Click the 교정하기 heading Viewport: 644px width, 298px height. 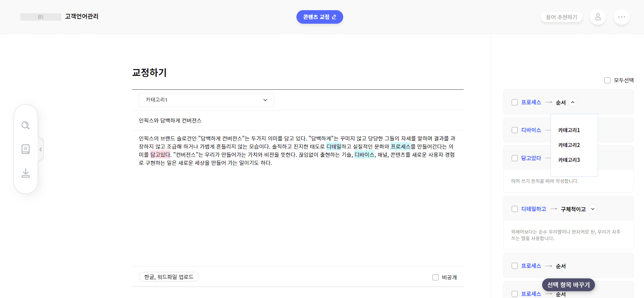(x=149, y=72)
